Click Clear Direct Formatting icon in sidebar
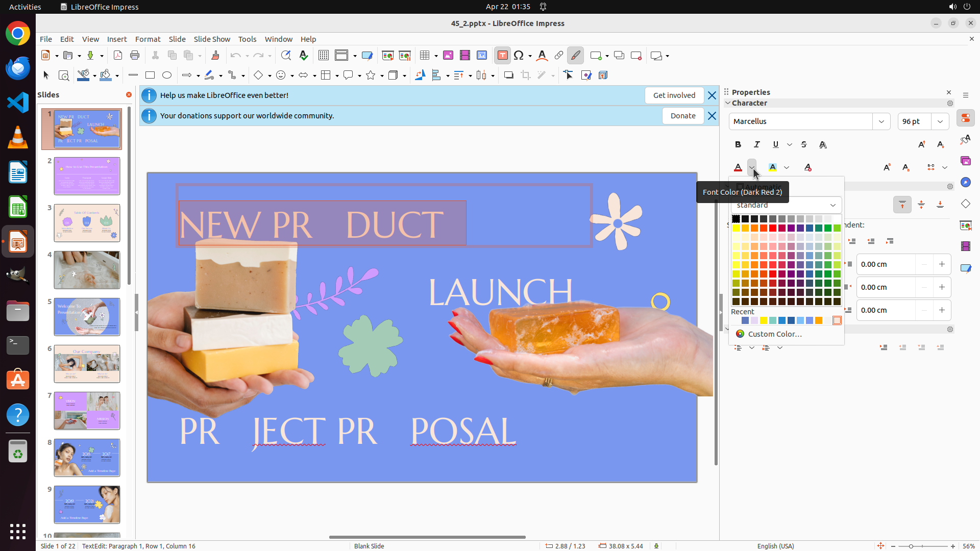This screenshot has height=551, width=980. point(807,168)
